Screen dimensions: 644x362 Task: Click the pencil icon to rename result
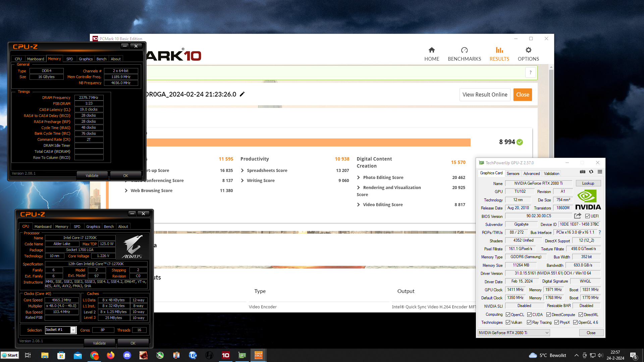[x=242, y=94]
